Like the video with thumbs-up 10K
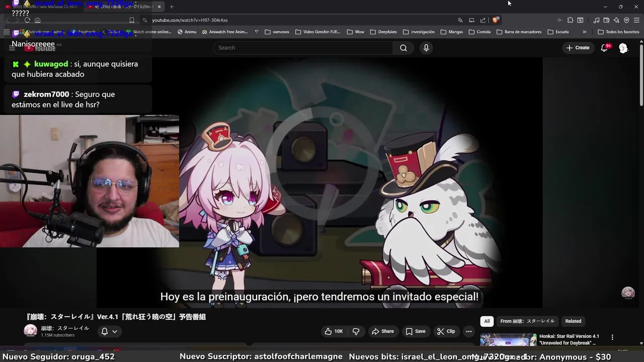The height and width of the screenshot is (362, 644). [334, 331]
